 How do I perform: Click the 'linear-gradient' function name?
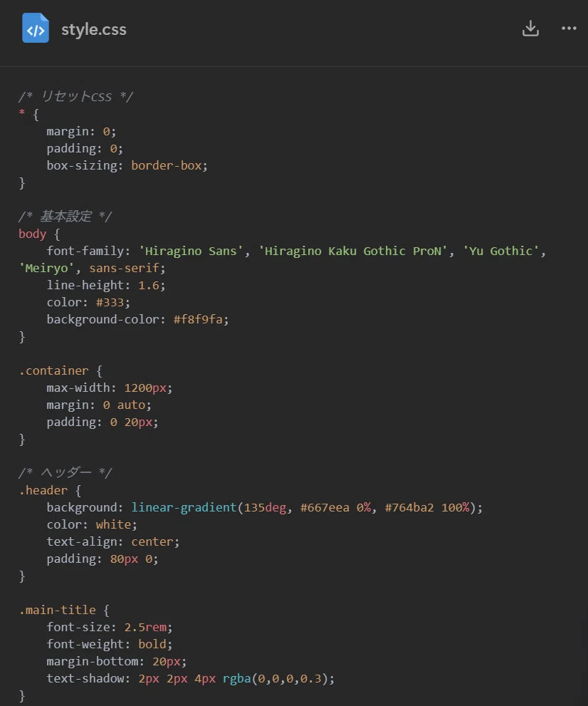pos(184,507)
